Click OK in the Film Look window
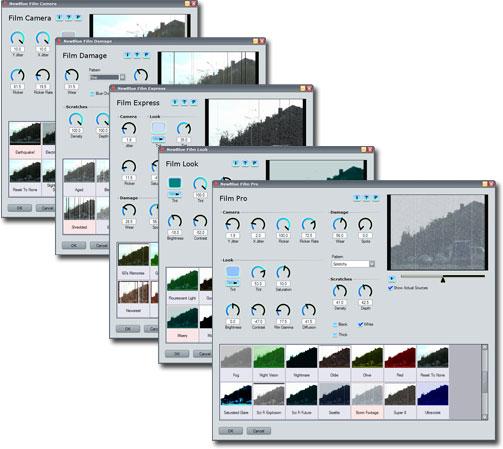The height and width of the screenshot is (449, 503). [177, 354]
